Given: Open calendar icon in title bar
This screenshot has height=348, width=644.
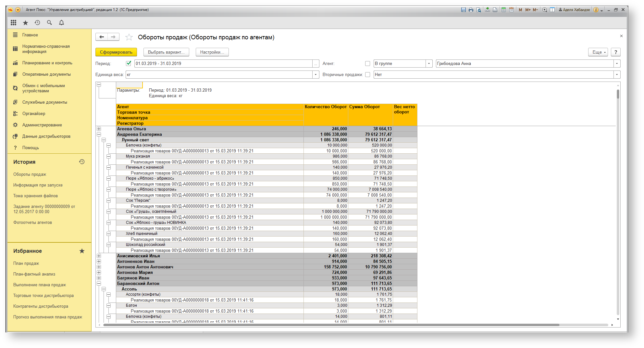Looking at the screenshot, I should pyautogui.click(x=512, y=10).
